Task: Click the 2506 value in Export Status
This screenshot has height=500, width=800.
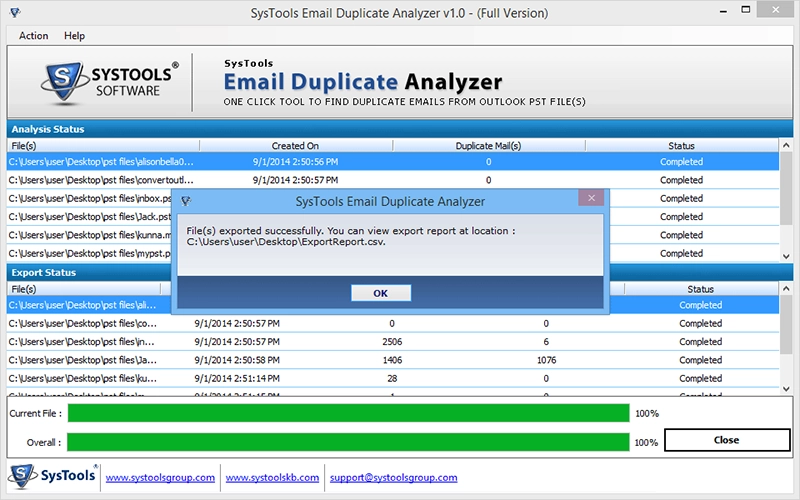Action: [x=392, y=342]
